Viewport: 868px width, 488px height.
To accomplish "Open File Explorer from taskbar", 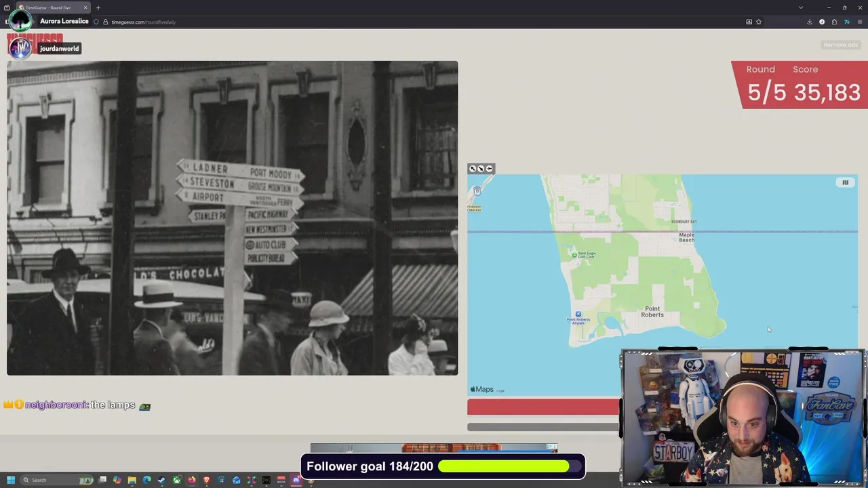I will coord(132,480).
